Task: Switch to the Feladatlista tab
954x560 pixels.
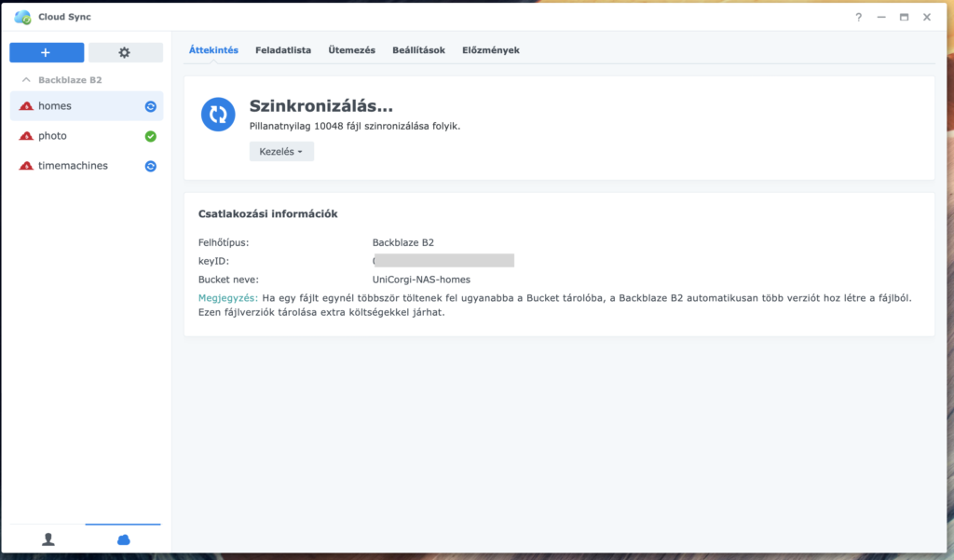Action: click(284, 49)
